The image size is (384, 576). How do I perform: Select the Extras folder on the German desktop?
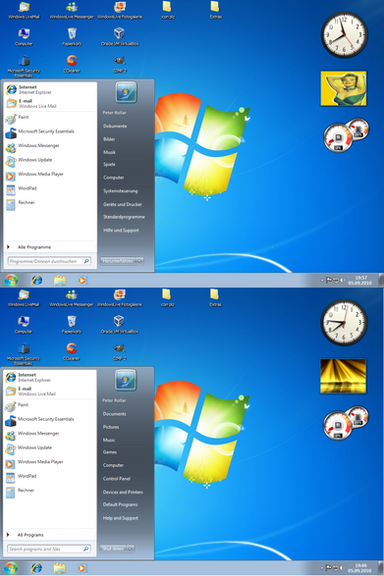point(215,10)
